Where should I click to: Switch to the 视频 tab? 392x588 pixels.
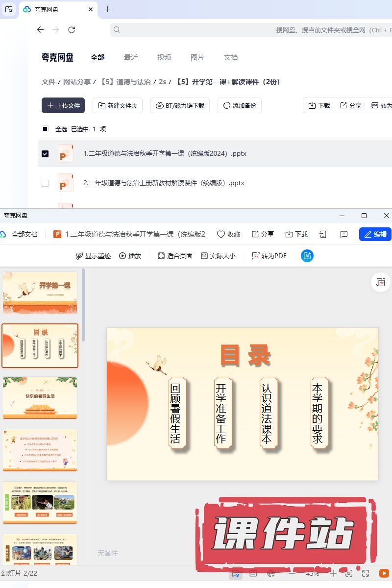coord(164,57)
